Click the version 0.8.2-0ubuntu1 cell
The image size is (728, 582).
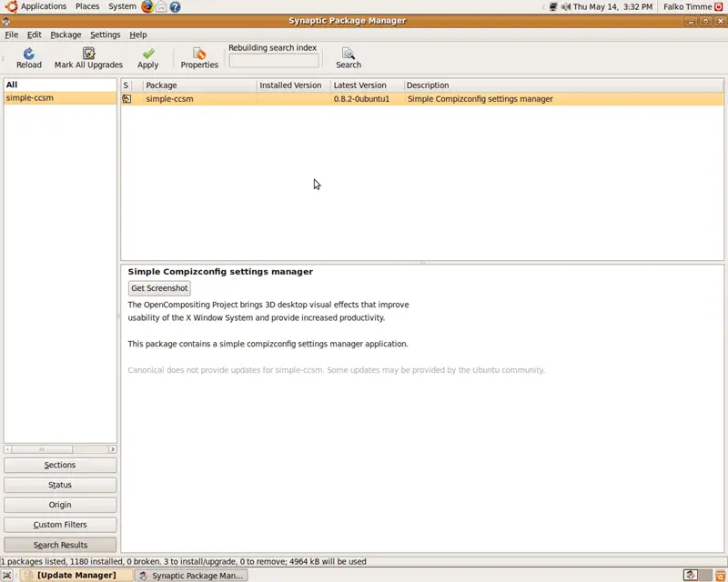tap(361, 99)
